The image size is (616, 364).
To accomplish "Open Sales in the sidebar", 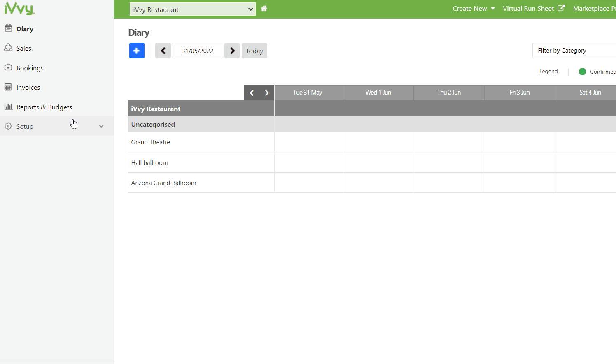I will (57, 48).
